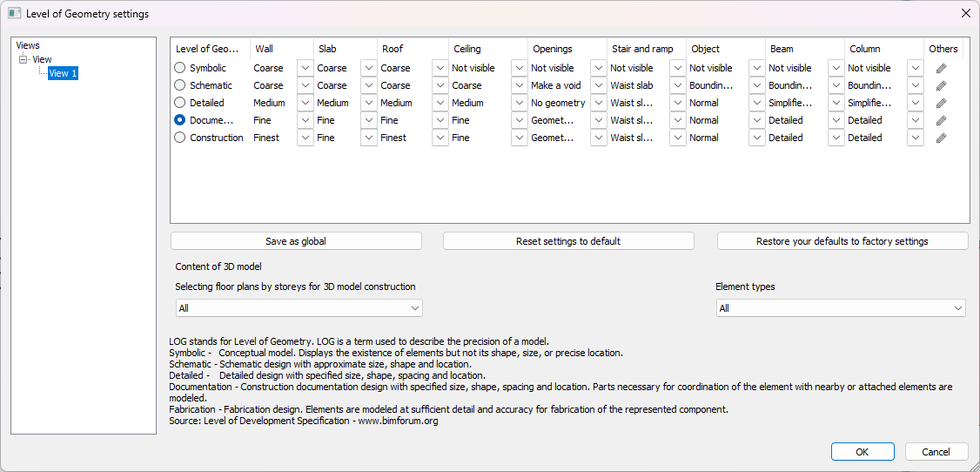Select the Symbolic level radio button

180,68
